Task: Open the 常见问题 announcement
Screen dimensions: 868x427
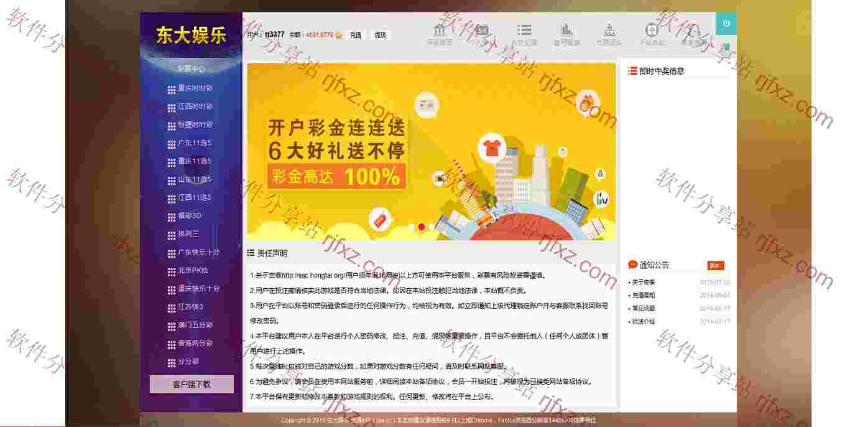Action: 644,309
